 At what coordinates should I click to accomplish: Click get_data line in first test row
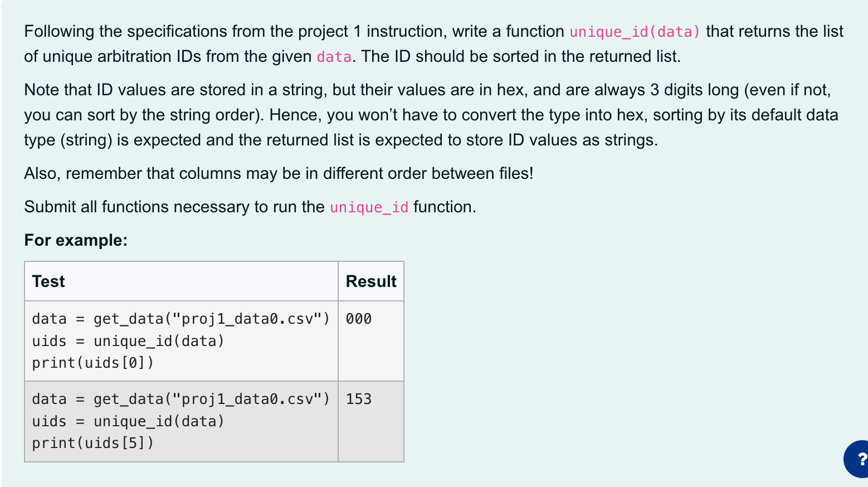pos(181,319)
